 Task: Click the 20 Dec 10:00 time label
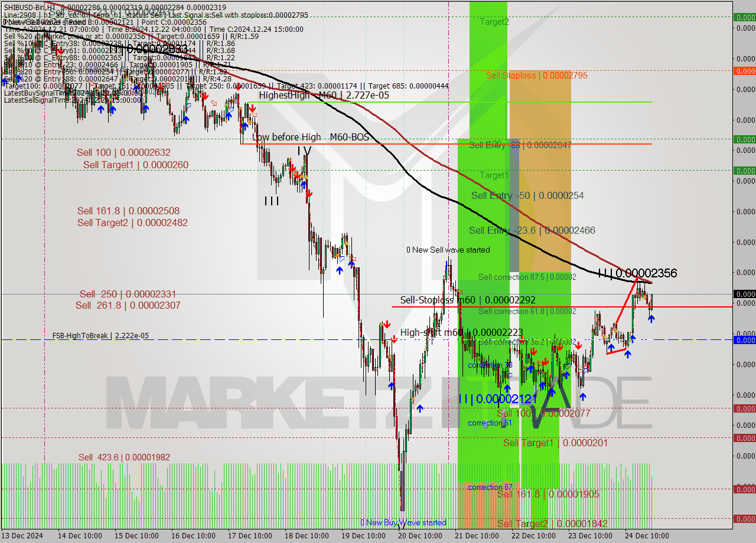[420, 536]
